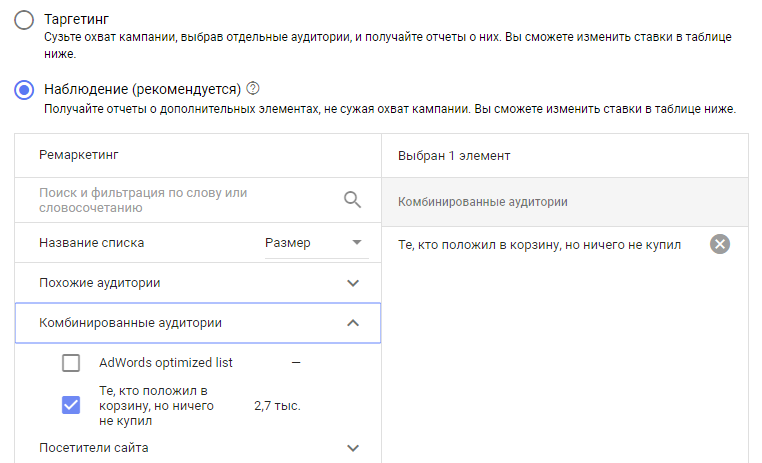Click the magnifier search icon
The image size is (762, 463).
352,200
